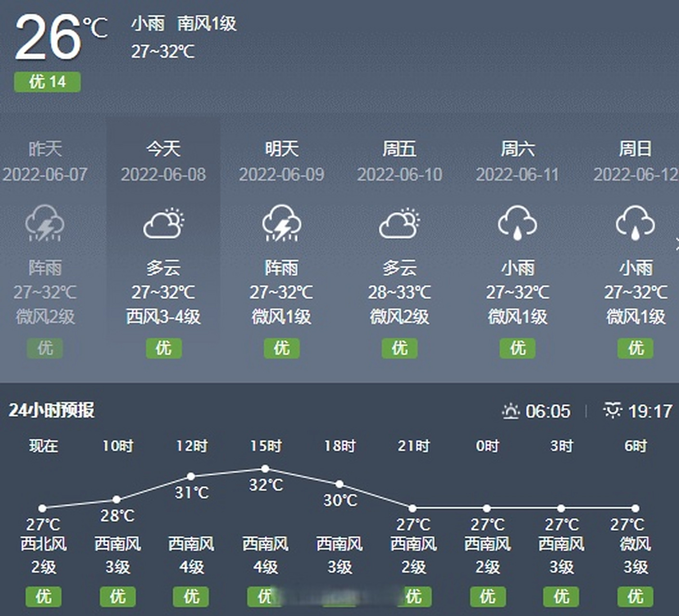Click the sunrise icon beside 06:05
The image size is (679, 616).
click(x=510, y=411)
